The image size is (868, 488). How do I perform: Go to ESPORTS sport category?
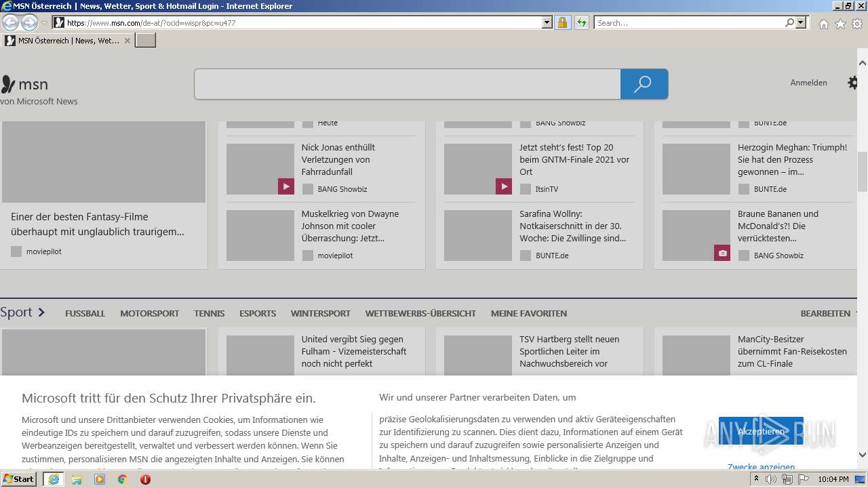[258, 313]
